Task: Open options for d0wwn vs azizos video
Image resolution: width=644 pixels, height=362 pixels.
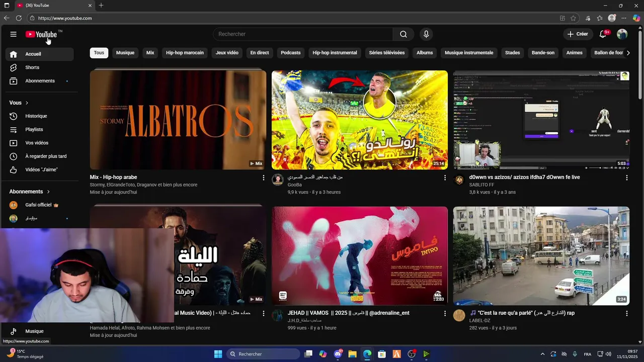Action: tap(627, 177)
